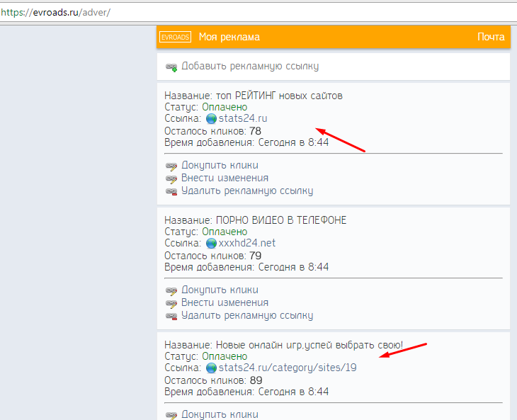Click the edit icon in first ad block
This screenshot has width=517, height=420.
point(171,178)
